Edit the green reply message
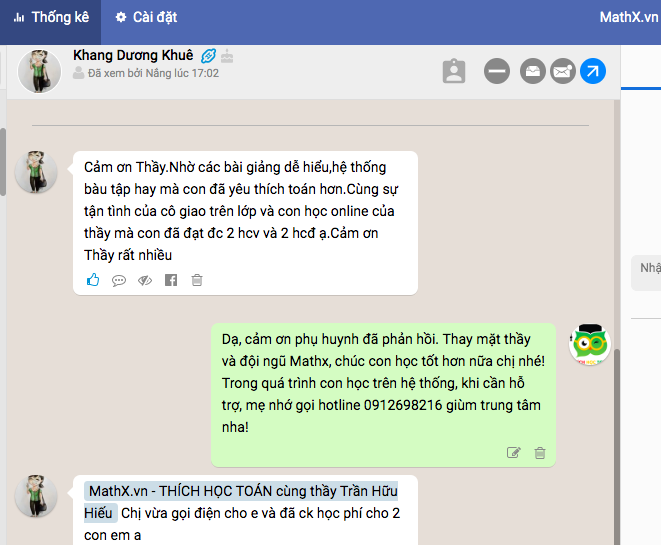 (x=513, y=453)
